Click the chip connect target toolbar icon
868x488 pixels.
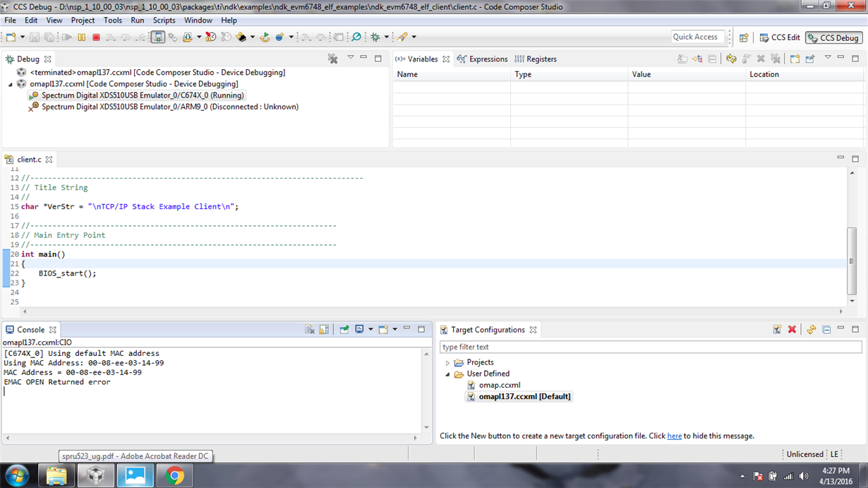[242, 37]
